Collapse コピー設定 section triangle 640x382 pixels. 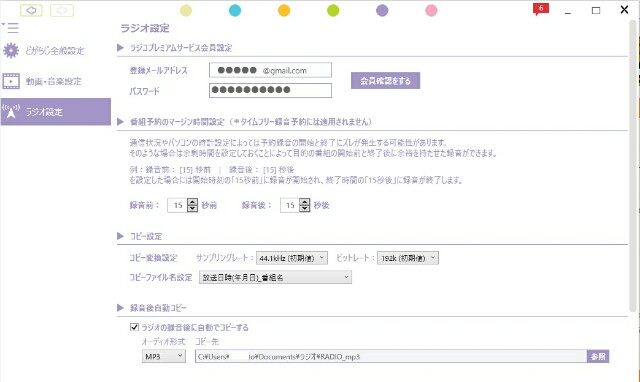[120, 236]
